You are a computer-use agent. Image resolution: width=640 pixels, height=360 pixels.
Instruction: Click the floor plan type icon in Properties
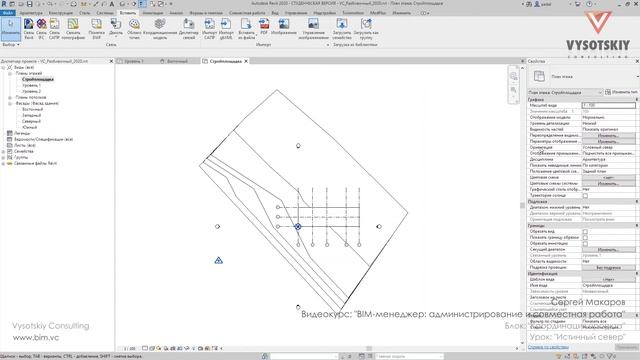pyautogui.click(x=539, y=76)
